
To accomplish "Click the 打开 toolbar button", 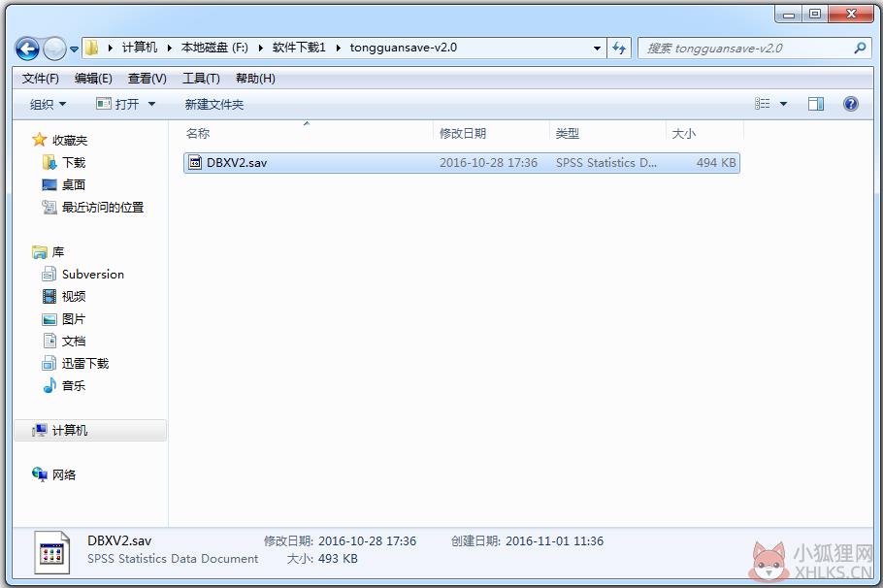I will point(117,104).
